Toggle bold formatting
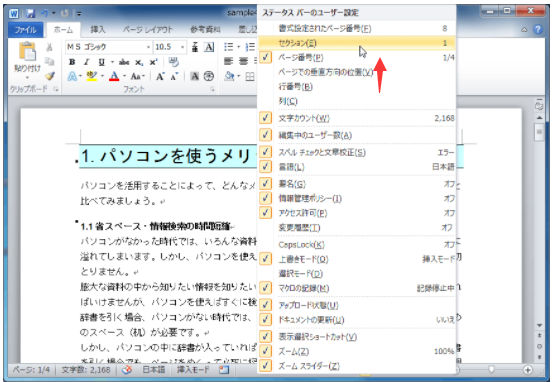This screenshot has width=552, height=382. click(72, 62)
